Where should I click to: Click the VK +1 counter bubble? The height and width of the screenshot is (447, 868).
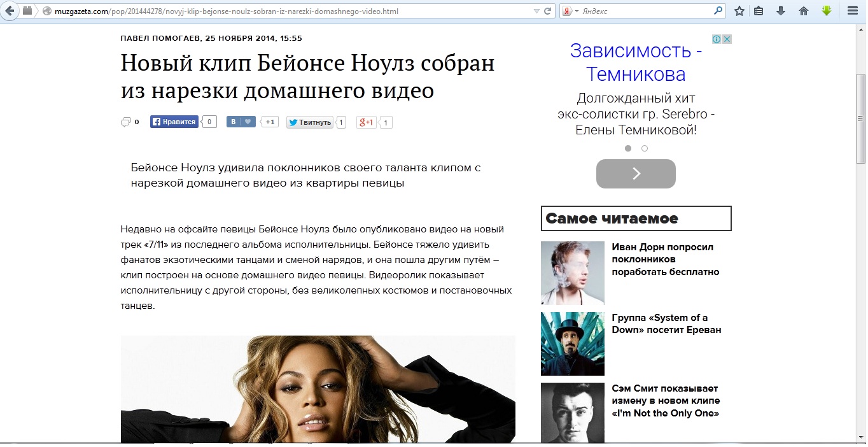click(270, 122)
